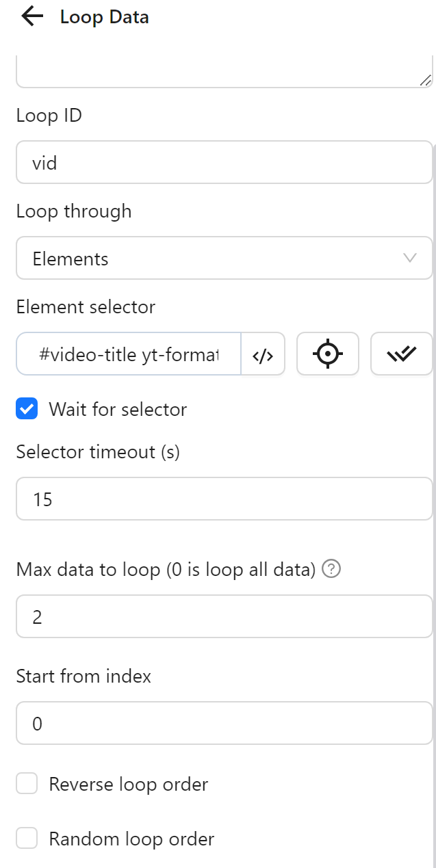Screen dimensions: 436x868
Task: Click the Start from index field
Action: coord(225,723)
